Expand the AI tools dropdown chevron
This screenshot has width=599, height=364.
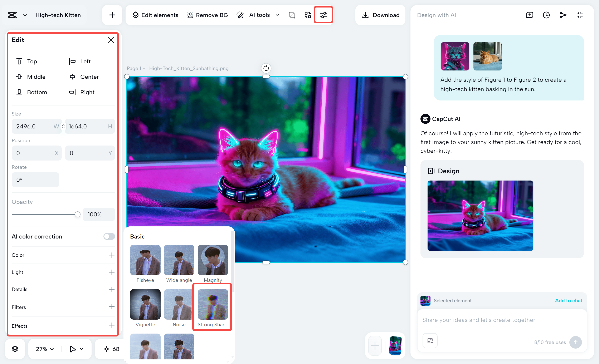coord(277,15)
